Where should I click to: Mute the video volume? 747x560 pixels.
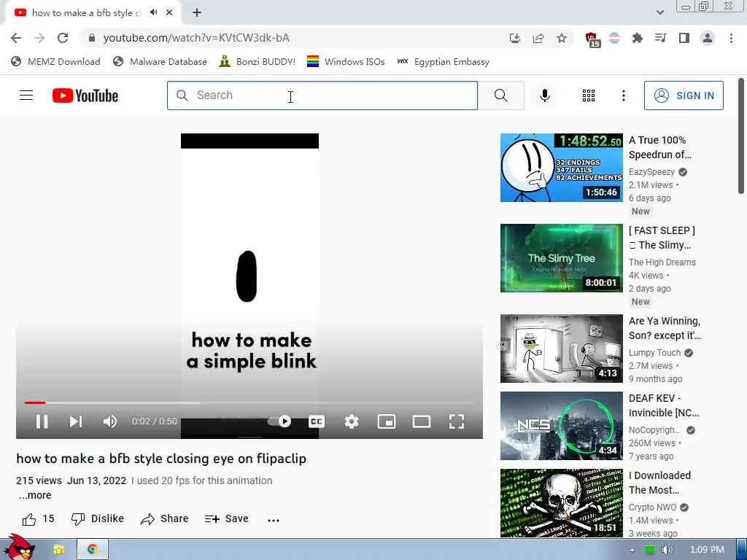(109, 421)
